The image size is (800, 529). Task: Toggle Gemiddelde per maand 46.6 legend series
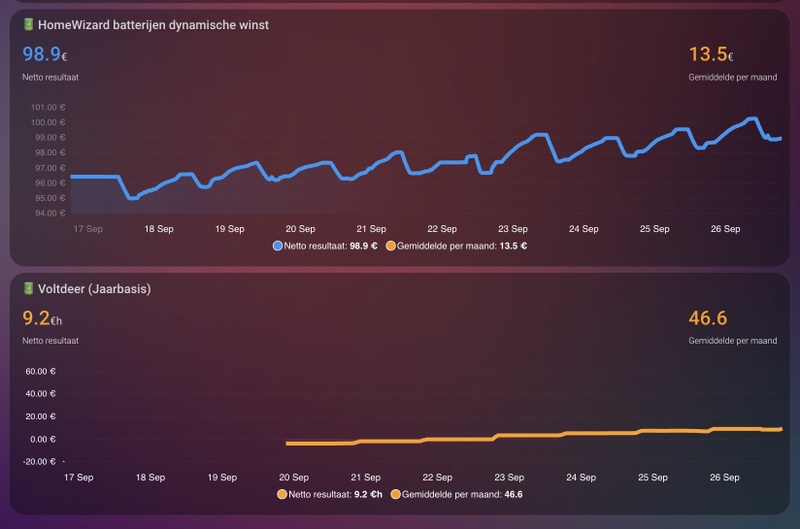tap(456, 494)
